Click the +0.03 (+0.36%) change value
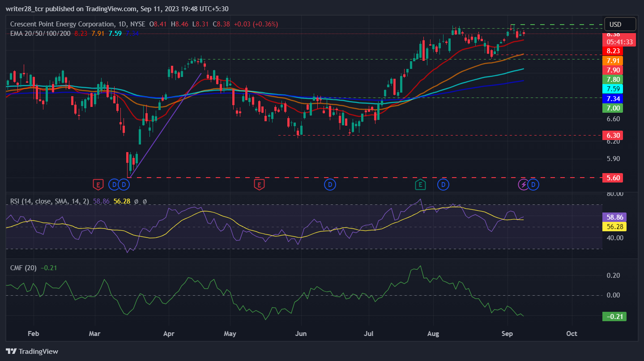This screenshot has height=361, width=644. 257,24
